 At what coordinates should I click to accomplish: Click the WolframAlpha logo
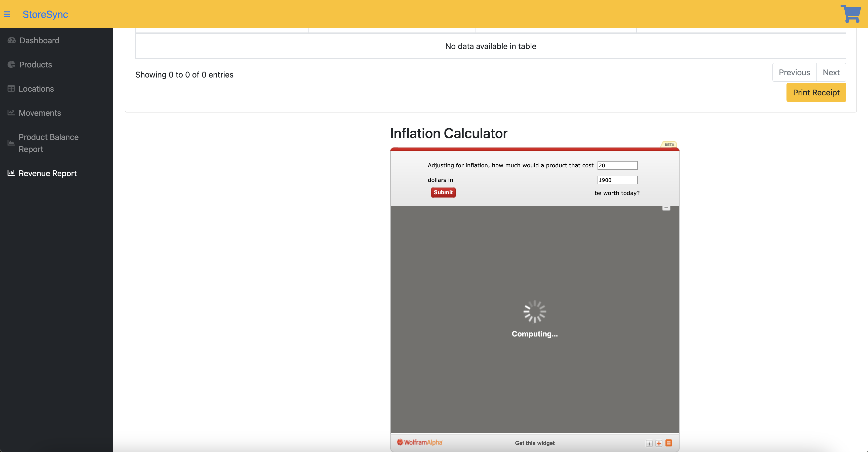(x=419, y=442)
